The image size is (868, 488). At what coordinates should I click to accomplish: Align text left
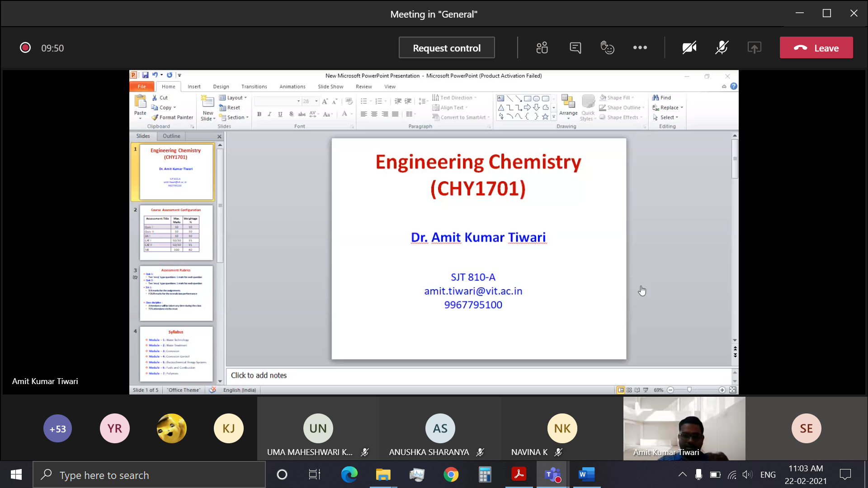363,114
